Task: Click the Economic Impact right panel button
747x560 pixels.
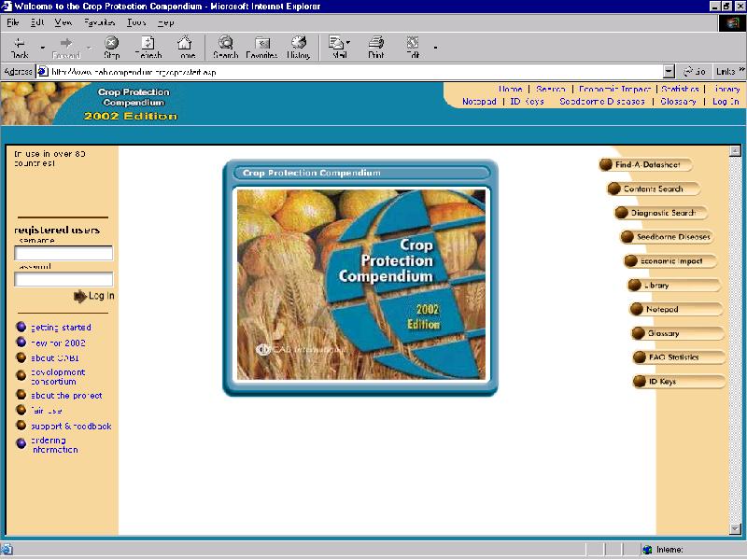Action: point(670,261)
